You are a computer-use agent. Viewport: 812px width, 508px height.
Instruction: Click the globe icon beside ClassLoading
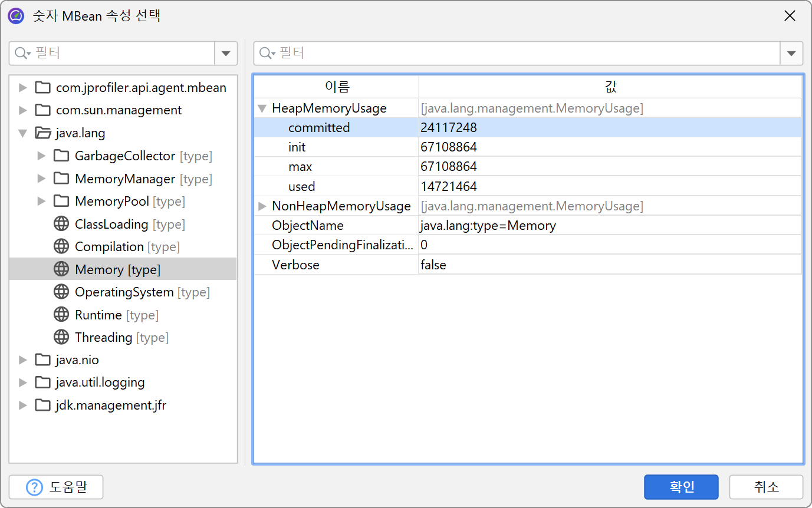pos(61,225)
